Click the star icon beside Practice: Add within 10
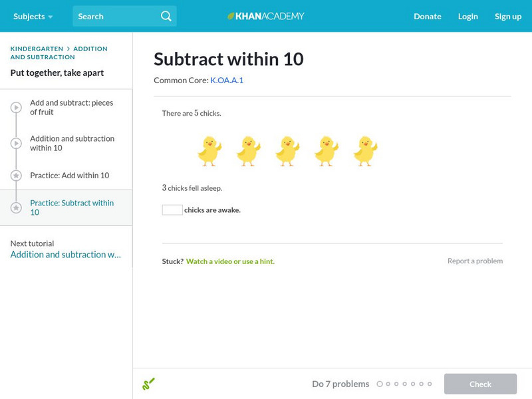Screen dimensions: 532x399 [x=16, y=176]
